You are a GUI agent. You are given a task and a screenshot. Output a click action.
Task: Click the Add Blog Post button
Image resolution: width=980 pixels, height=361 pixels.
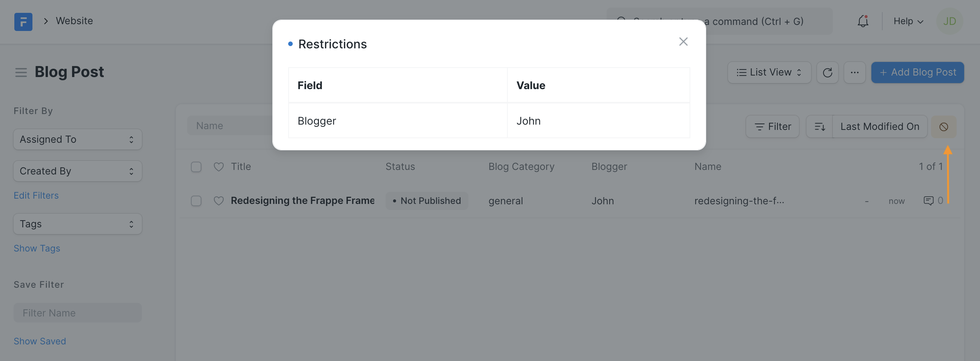[917, 73]
